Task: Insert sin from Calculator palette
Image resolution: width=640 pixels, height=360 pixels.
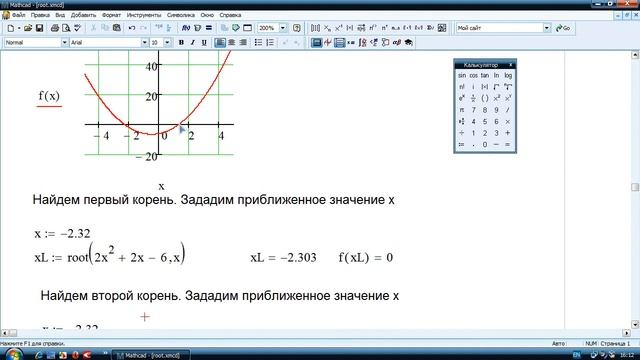Action: [x=462, y=76]
